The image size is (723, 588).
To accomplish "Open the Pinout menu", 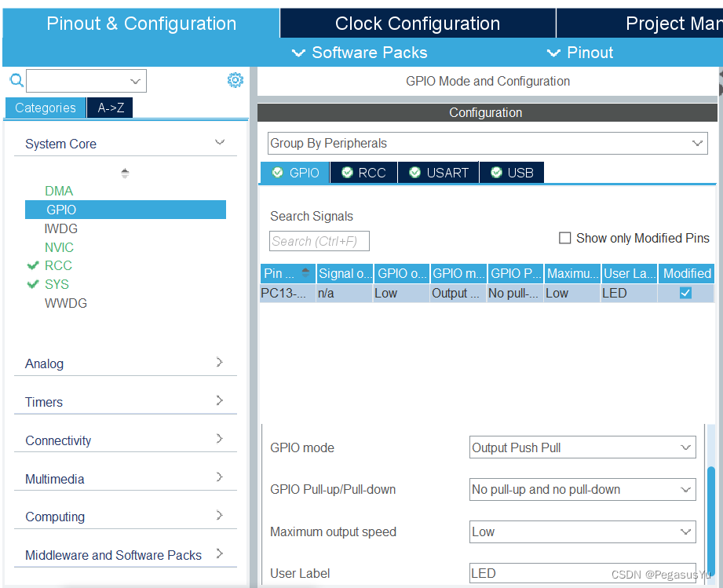I will (580, 53).
